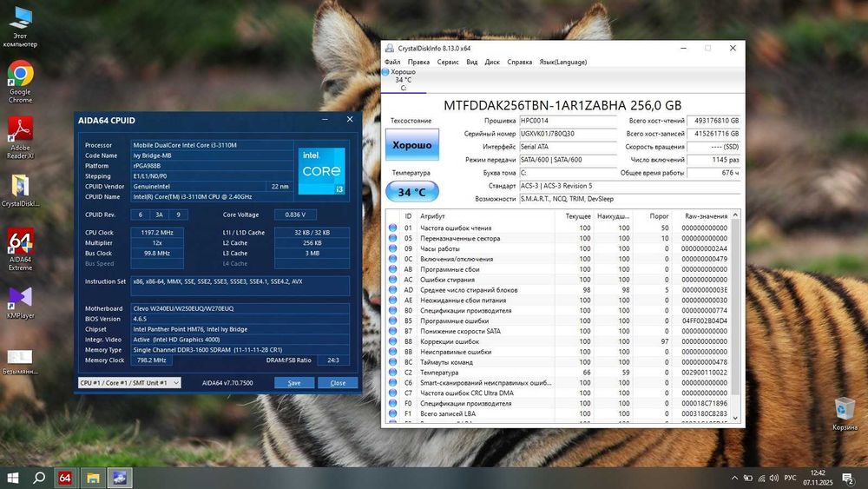Open the Файл menu in CrystalDiskInfo

pos(392,62)
